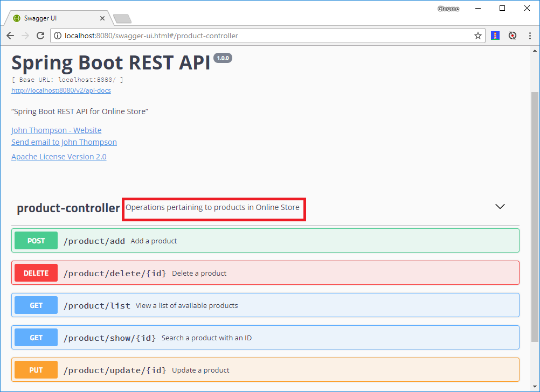Click the DELETE badge on /product/delete/{id}
The height and width of the screenshot is (392, 540).
point(36,272)
